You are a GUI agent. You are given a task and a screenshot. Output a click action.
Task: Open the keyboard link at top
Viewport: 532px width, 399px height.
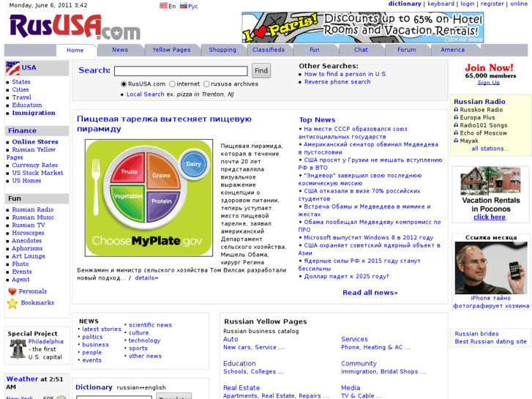point(441,4)
